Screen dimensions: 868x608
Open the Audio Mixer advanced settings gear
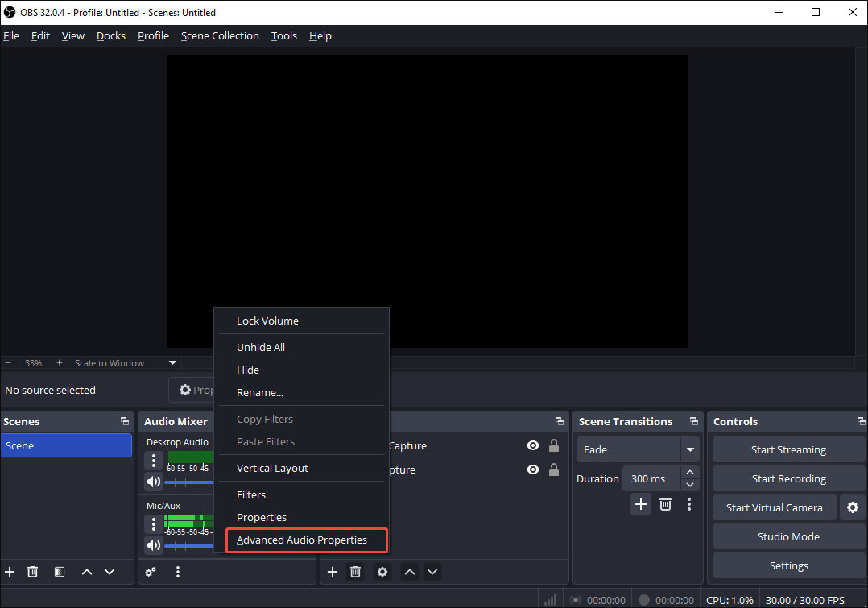(151, 571)
